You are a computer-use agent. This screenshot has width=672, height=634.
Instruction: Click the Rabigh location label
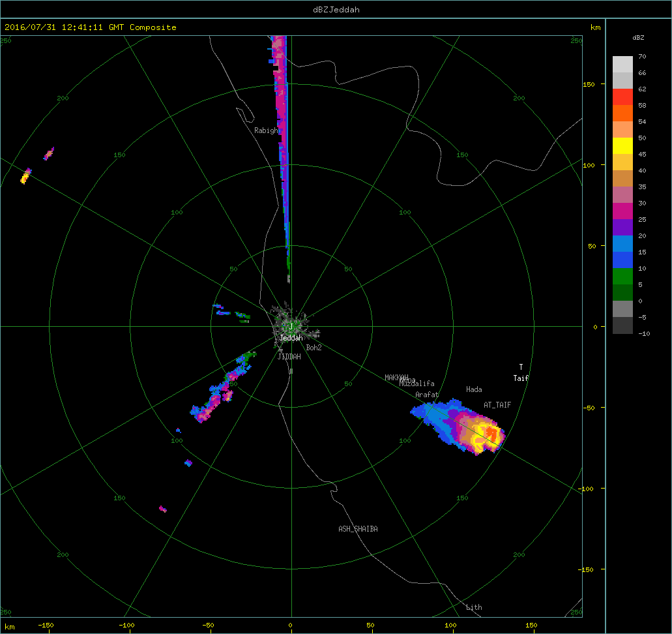pos(266,130)
